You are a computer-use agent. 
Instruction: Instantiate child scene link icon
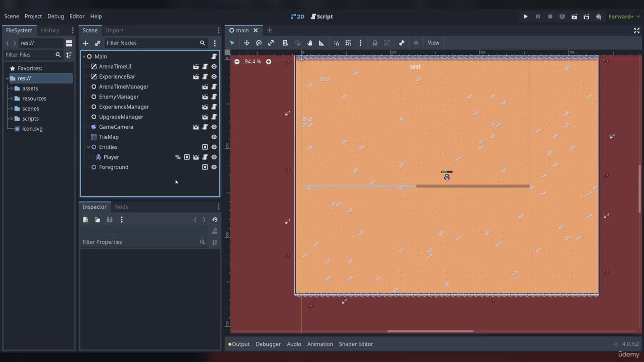(98, 43)
